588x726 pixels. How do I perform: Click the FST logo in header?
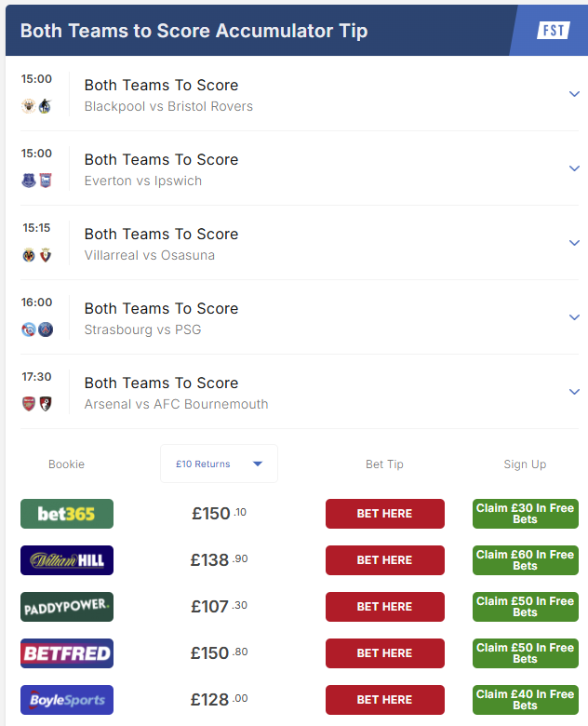554,31
